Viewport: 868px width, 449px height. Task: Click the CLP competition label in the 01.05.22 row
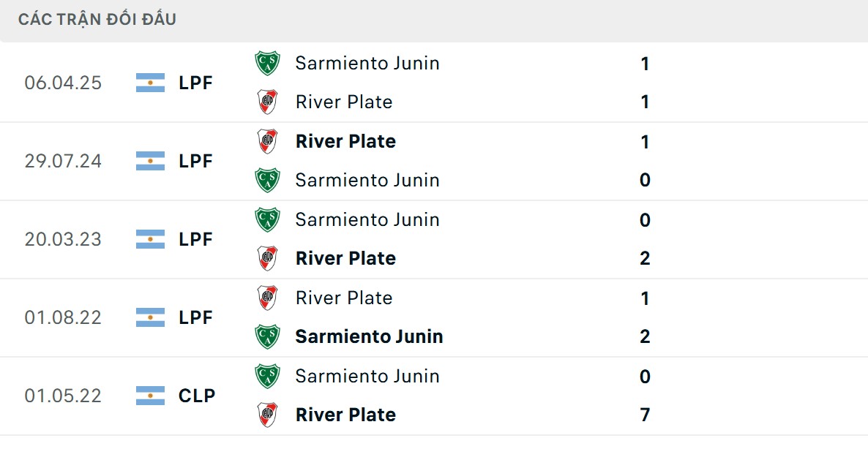pyautogui.click(x=195, y=396)
